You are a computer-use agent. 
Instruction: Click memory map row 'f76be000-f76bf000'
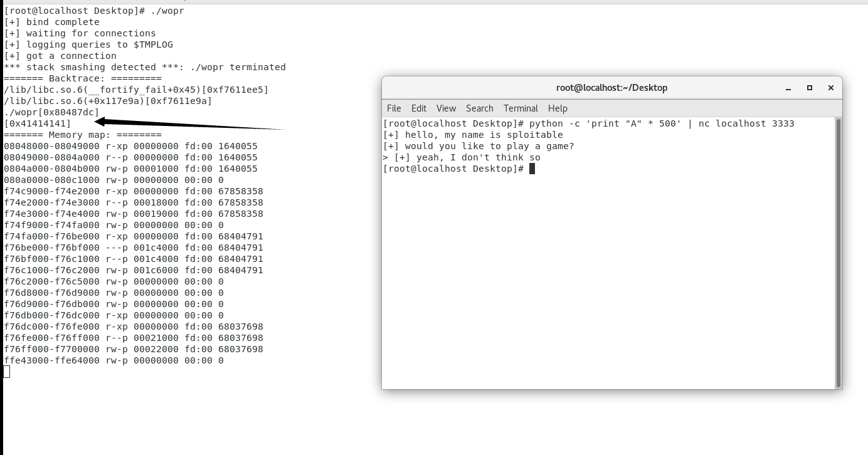pyautogui.click(x=134, y=248)
